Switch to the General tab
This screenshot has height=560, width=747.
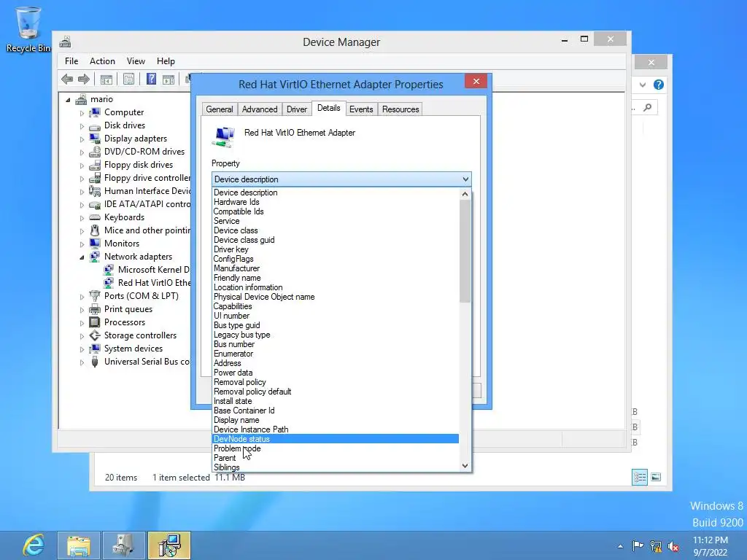coord(219,109)
